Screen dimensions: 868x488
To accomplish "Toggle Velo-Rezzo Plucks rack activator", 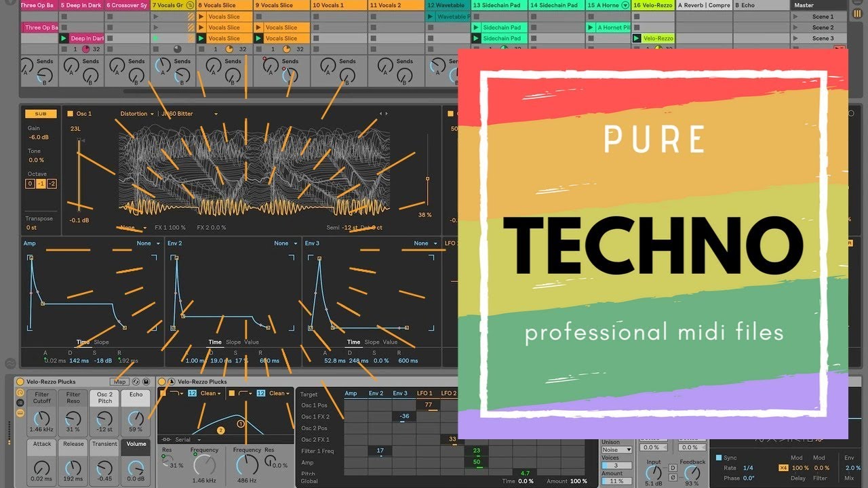I will coord(20,382).
